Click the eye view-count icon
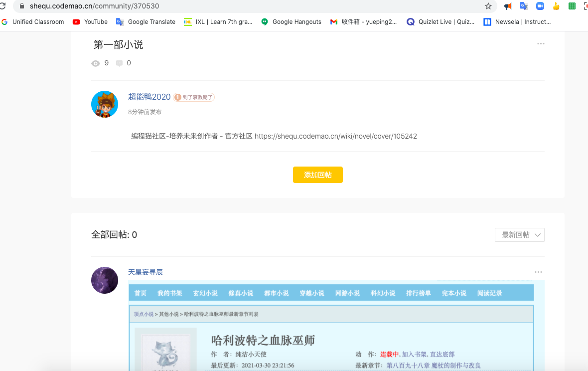Screen dimensions: 588x371 tap(96, 63)
